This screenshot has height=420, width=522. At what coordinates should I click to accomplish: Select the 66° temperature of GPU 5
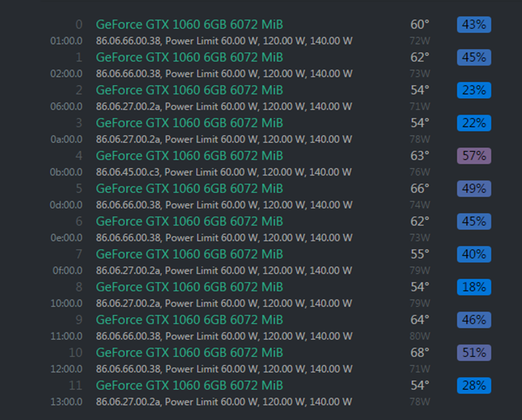(419, 189)
